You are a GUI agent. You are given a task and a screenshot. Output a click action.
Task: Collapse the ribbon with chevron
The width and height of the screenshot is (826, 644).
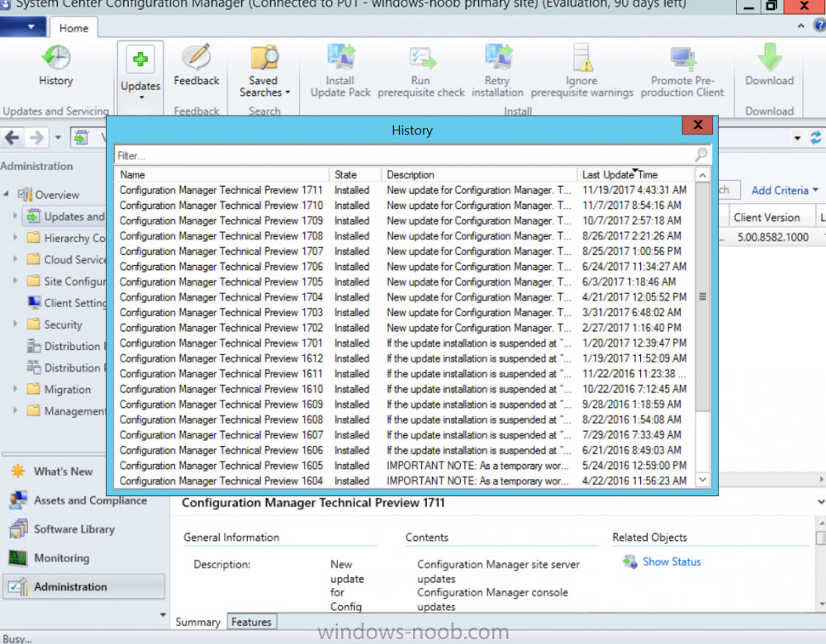pos(800,26)
